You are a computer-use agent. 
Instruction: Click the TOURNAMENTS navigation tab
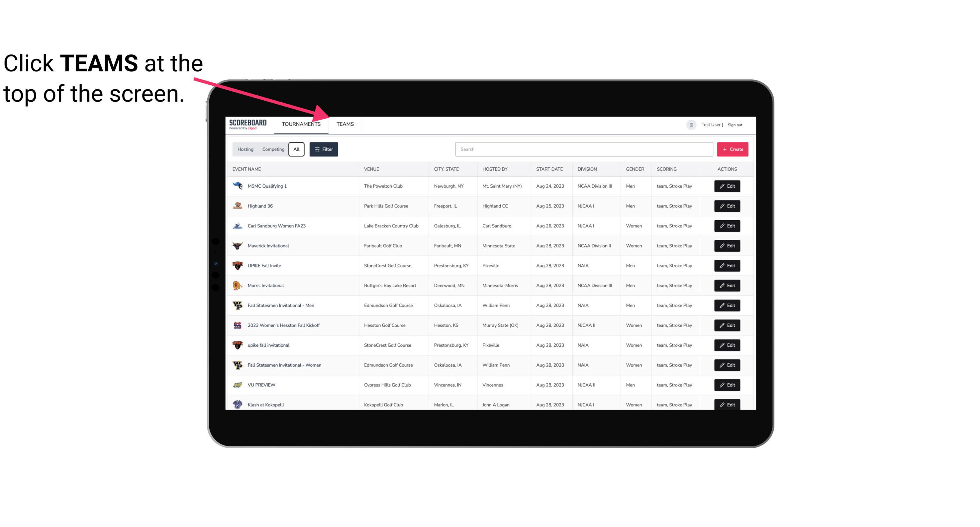301,125
